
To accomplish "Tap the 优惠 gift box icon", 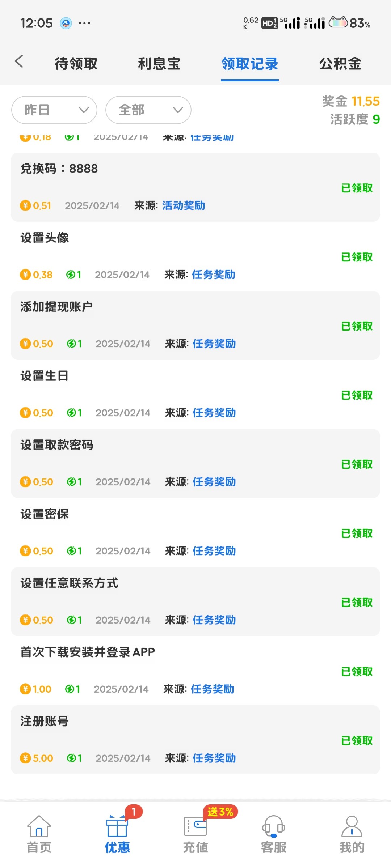I will click(x=117, y=827).
